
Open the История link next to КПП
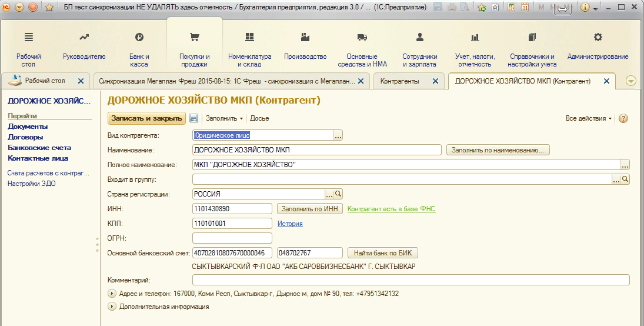290,224
